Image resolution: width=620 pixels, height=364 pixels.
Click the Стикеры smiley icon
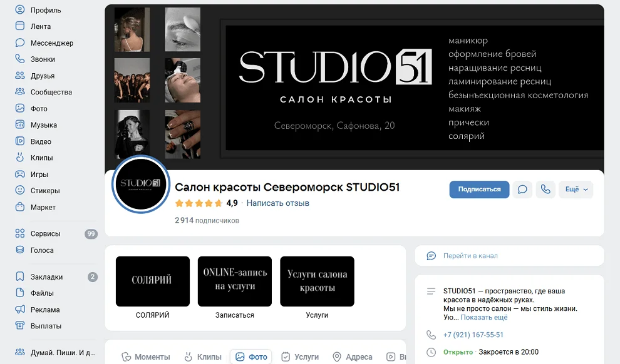tap(20, 190)
